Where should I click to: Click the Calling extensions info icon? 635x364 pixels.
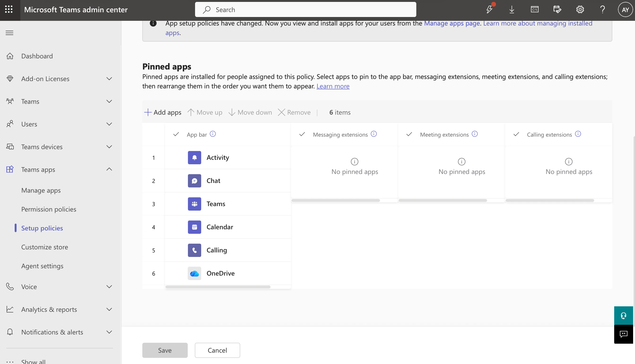578,134
